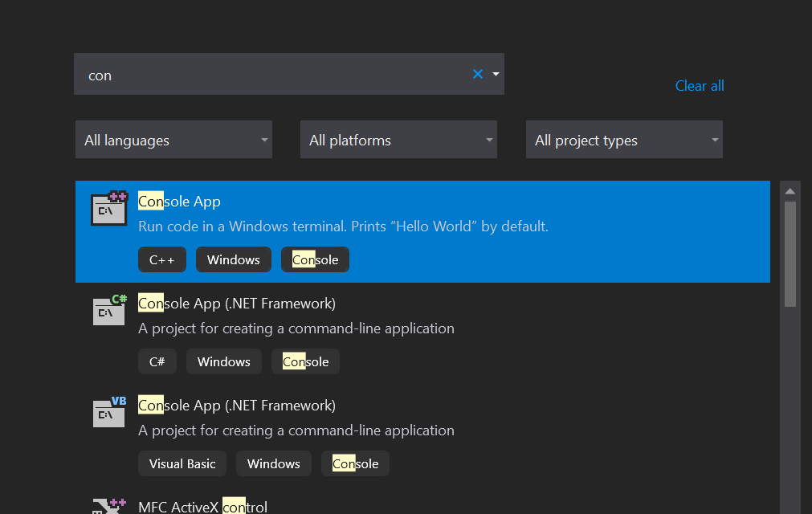Click the C++ Console App template icon

pyautogui.click(x=108, y=209)
